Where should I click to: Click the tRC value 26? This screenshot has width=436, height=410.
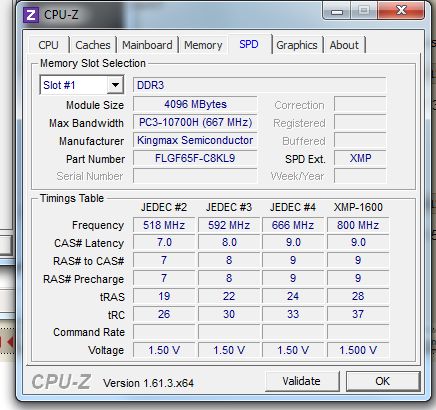point(164,314)
